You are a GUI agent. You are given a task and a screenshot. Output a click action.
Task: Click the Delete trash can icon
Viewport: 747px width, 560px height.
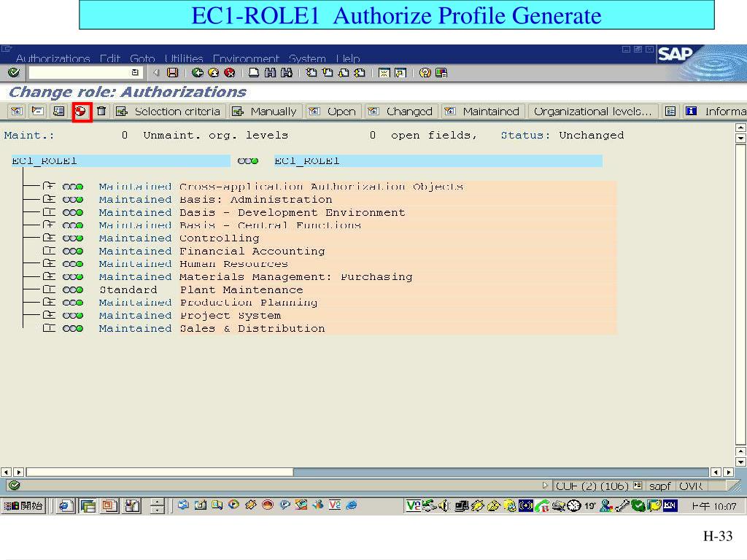pyautogui.click(x=101, y=111)
